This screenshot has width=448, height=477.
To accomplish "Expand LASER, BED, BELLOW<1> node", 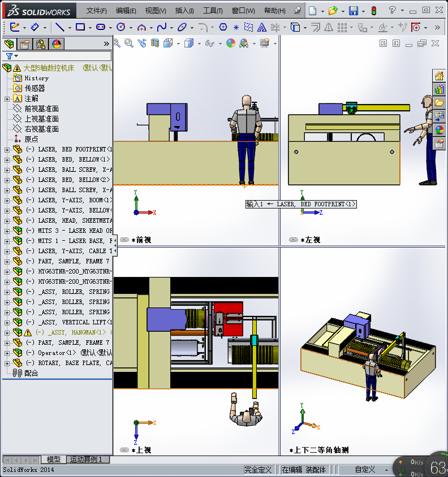I will [x=7, y=160].
